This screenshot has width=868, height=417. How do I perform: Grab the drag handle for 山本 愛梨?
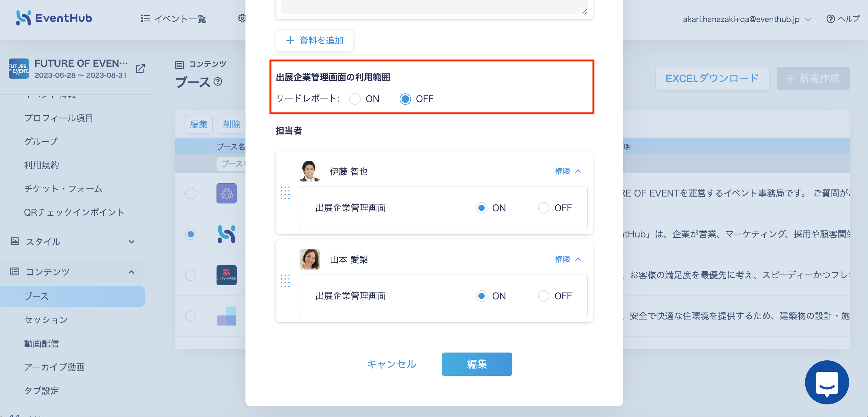tap(285, 281)
